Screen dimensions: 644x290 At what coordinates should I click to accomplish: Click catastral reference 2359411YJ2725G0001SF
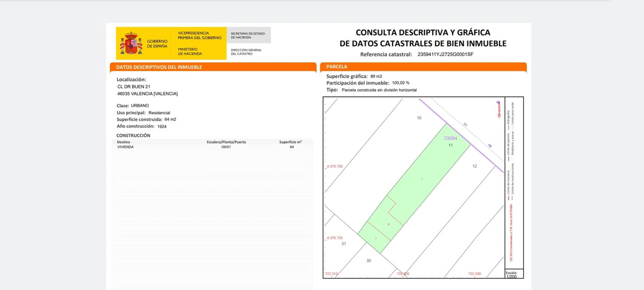click(x=445, y=54)
